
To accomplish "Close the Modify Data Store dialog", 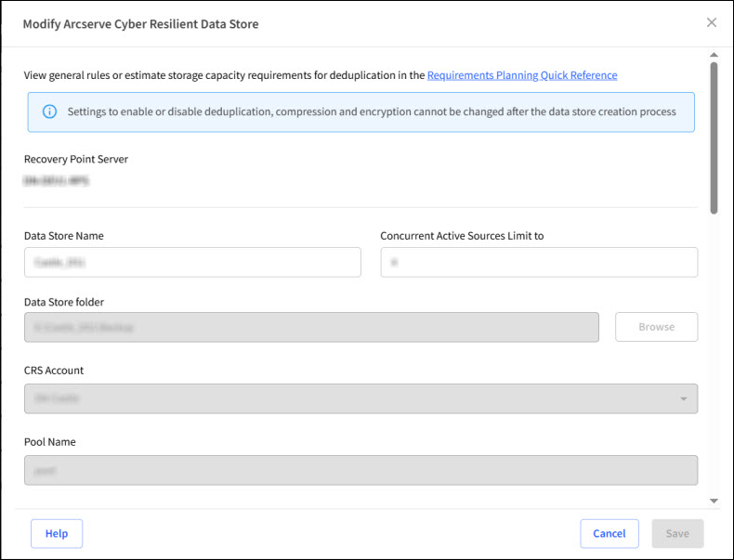I will tap(712, 23).
